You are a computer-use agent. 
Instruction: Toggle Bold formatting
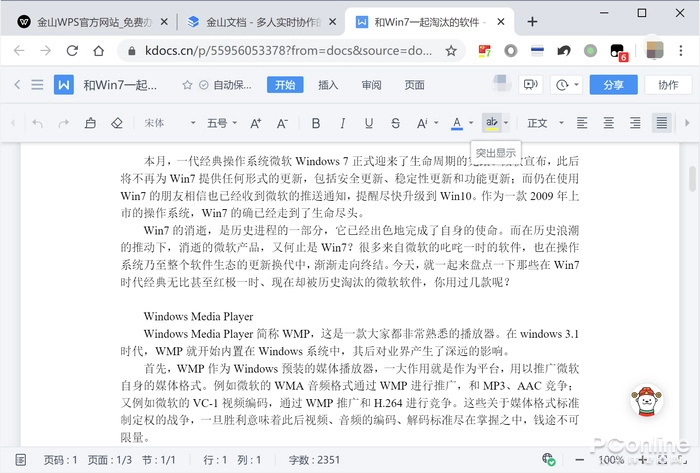coord(316,123)
